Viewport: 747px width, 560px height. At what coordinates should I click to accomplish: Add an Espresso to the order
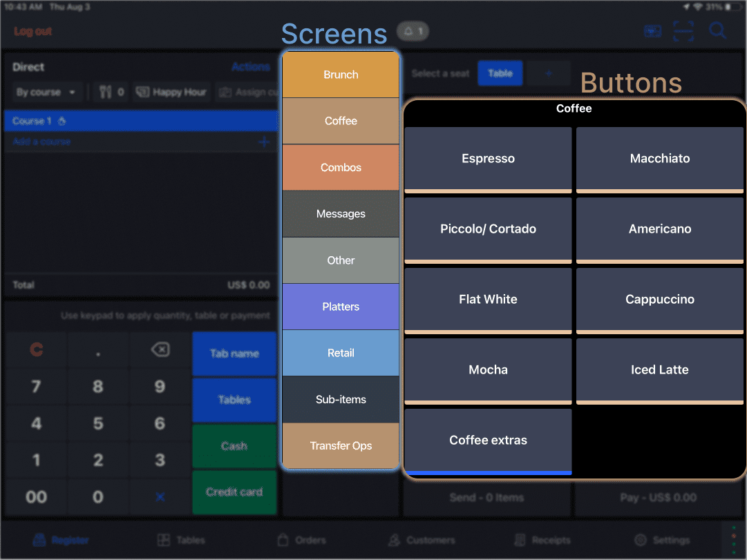(x=488, y=159)
